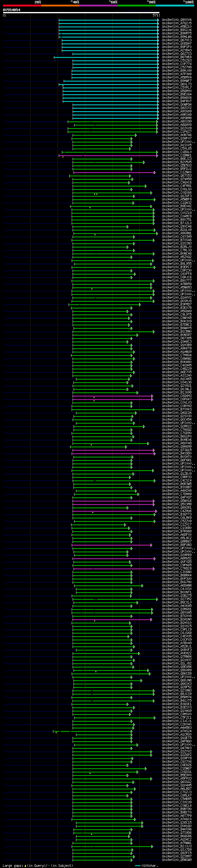Screen dimensions: 197x868
Task: Open hit UniRef100_B9S2J6
Action: pos(177,30)
